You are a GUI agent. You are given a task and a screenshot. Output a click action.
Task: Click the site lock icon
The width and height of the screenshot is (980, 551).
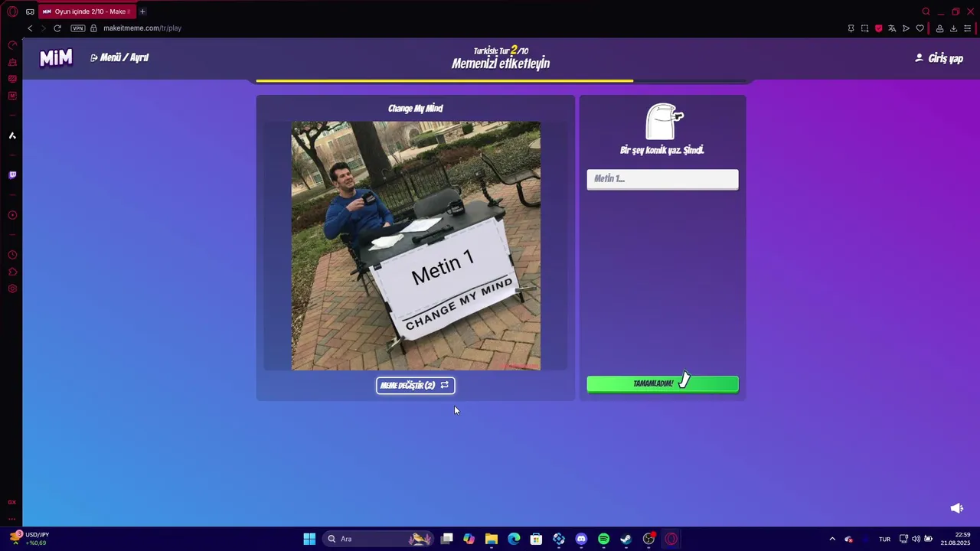pos(94,28)
